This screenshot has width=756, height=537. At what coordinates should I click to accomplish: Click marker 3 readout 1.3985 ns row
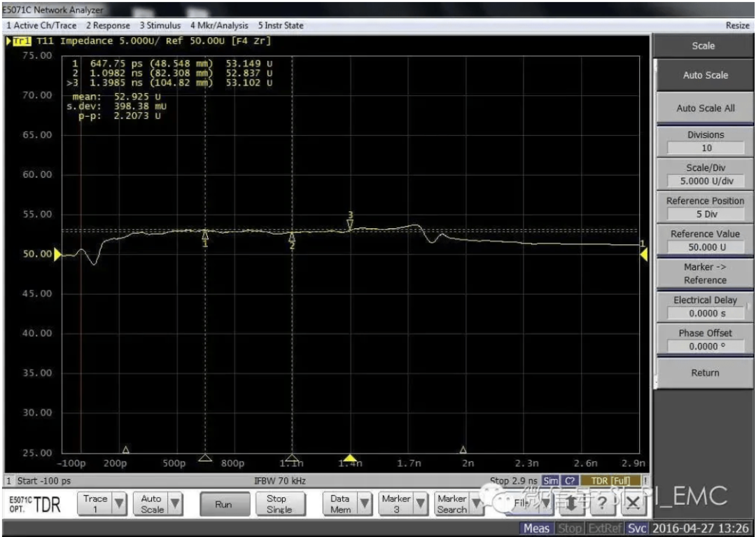click(x=169, y=83)
